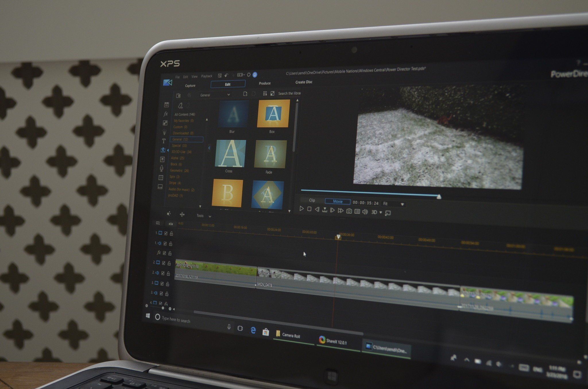The width and height of the screenshot is (588, 389).
Task: Click the undo arrow in top toolbar
Action: (x=226, y=75)
